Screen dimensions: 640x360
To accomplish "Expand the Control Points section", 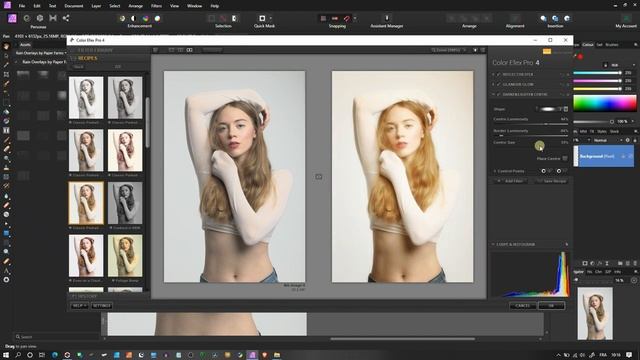I will [x=495, y=171].
